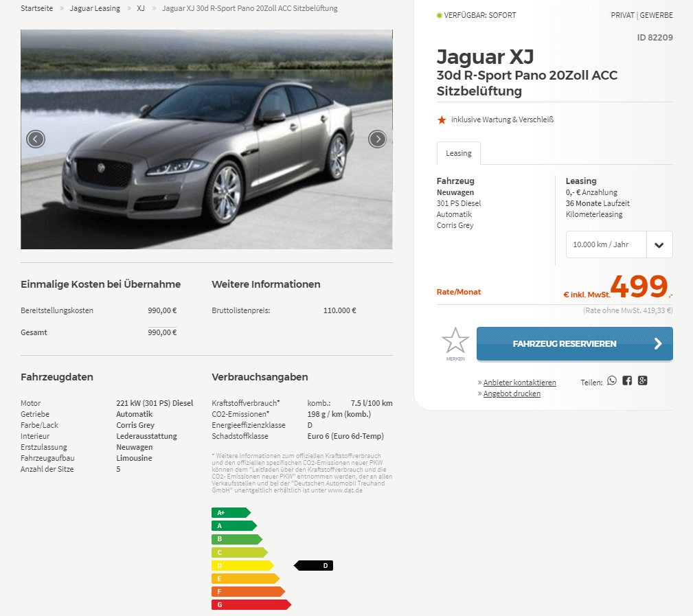The width and height of the screenshot is (693, 616).
Task: Click the 'ID 82209' offer number
Action: 655,38
